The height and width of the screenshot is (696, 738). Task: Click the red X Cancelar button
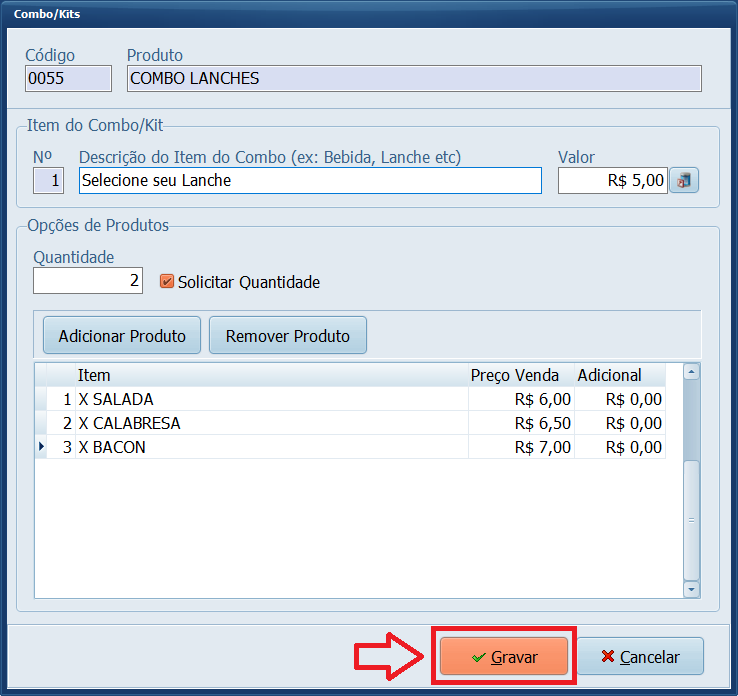click(x=641, y=656)
